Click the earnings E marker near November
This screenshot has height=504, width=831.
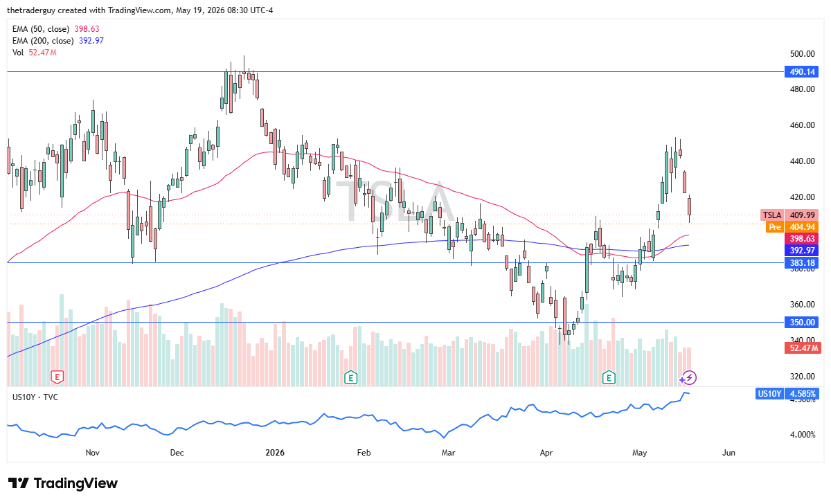point(57,377)
